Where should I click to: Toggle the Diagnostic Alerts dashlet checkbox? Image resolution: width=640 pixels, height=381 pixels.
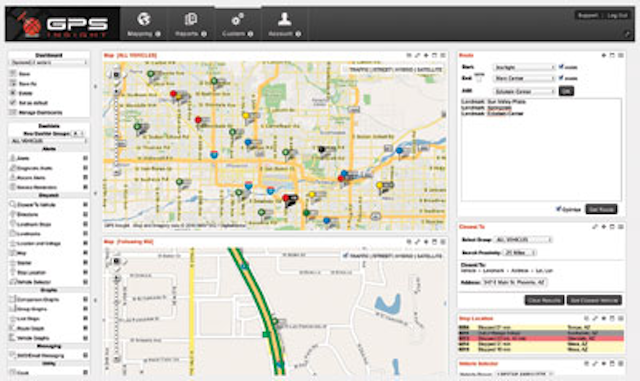[x=85, y=168]
